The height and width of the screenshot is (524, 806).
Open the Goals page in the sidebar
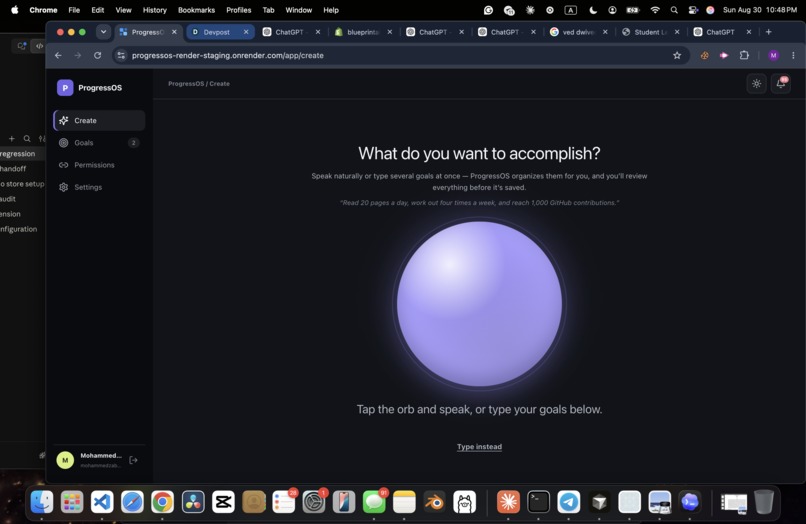click(99, 143)
